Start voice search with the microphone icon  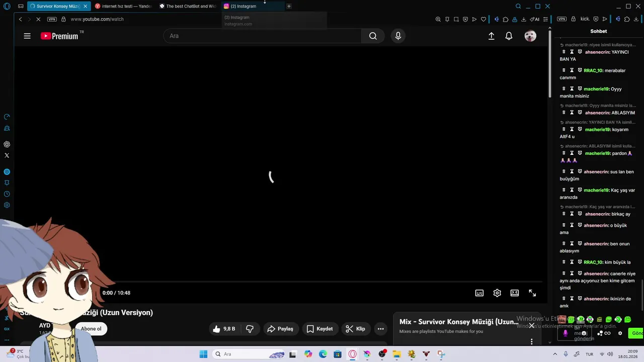[398, 36]
